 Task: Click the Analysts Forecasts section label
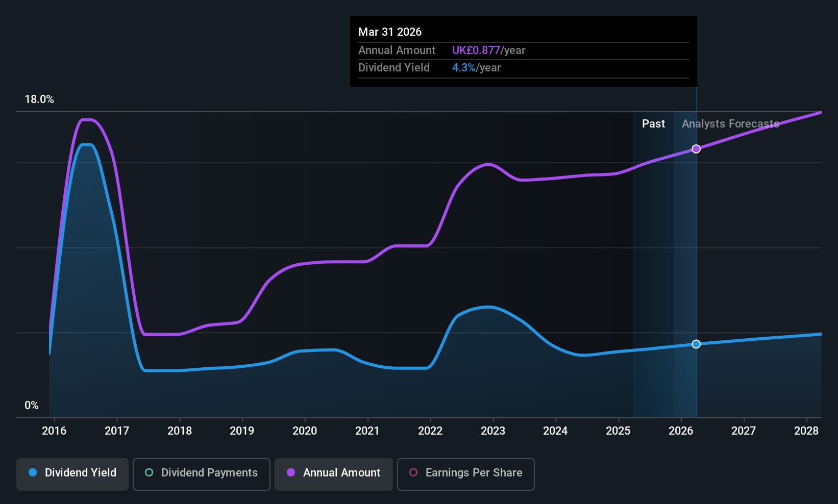point(730,123)
